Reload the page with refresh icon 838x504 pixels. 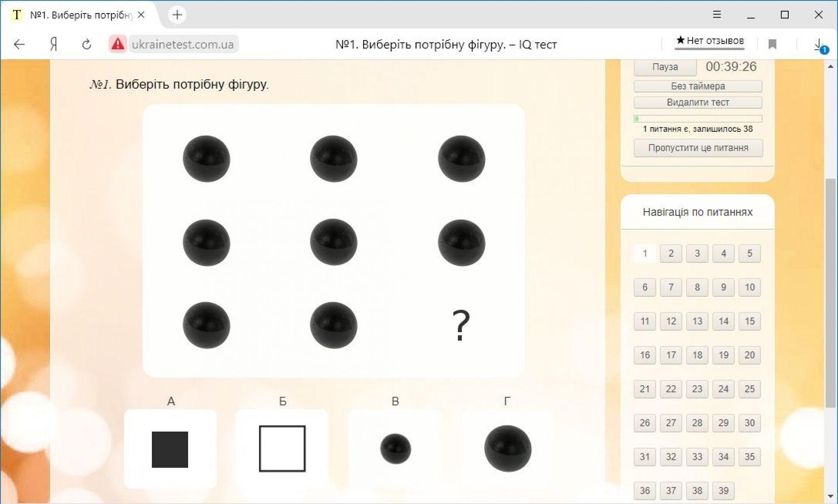point(86,44)
